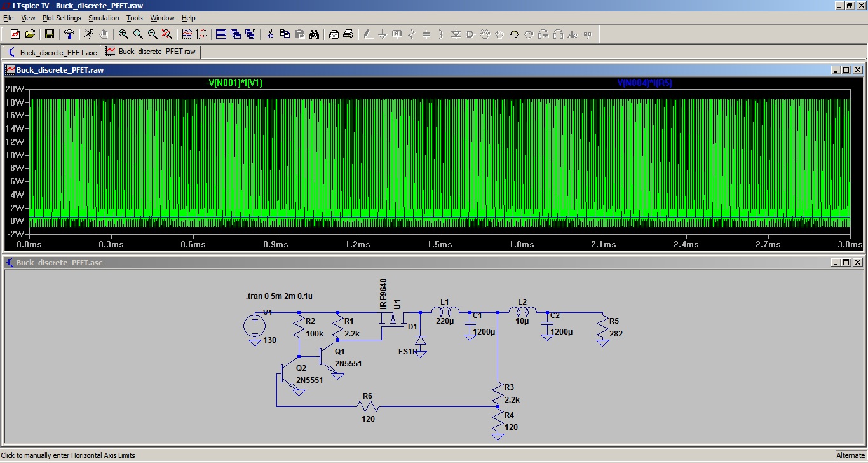Screen dimensions: 868x463
Task: Click the Run simulation icon
Action: [x=89, y=34]
